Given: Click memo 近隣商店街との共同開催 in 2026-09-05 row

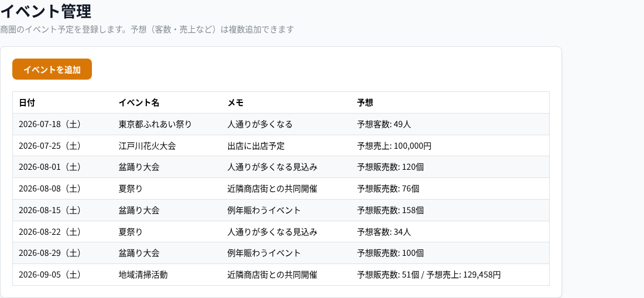Looking at the screenshot, I should [x=272, y=275].
